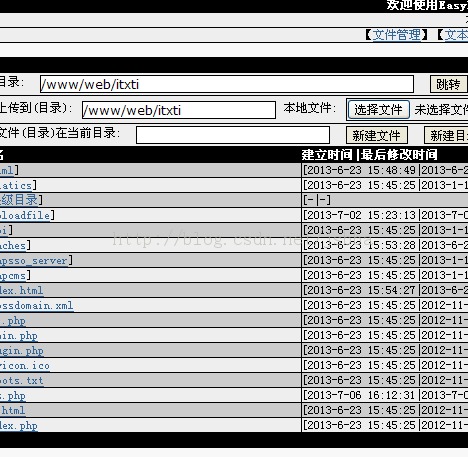Open the robots.txt file link
Viewport: 468px width, 457px height.
pos(21,380)
